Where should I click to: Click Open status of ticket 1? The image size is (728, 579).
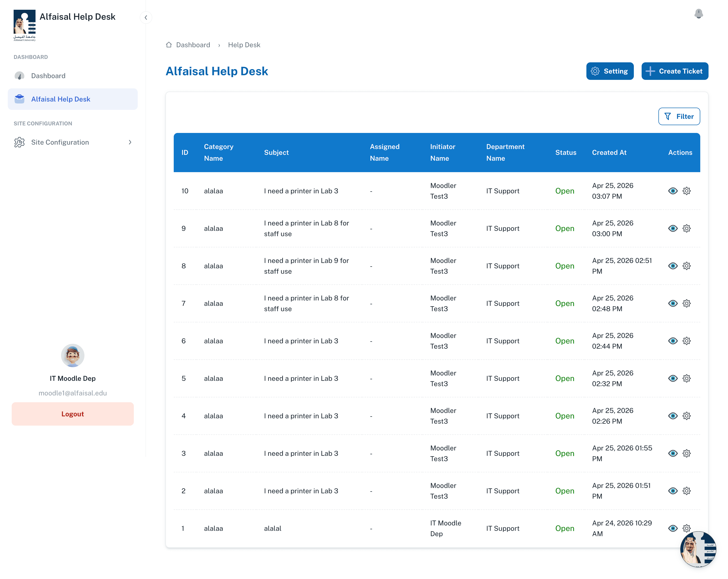564,528
